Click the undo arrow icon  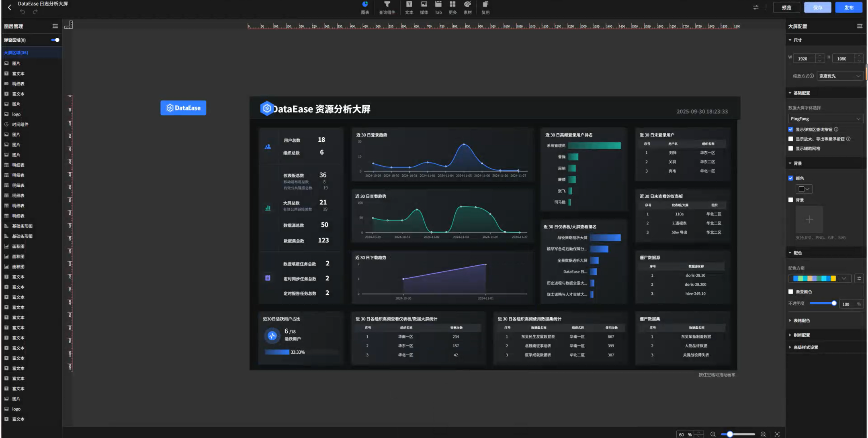pos(23,12)
